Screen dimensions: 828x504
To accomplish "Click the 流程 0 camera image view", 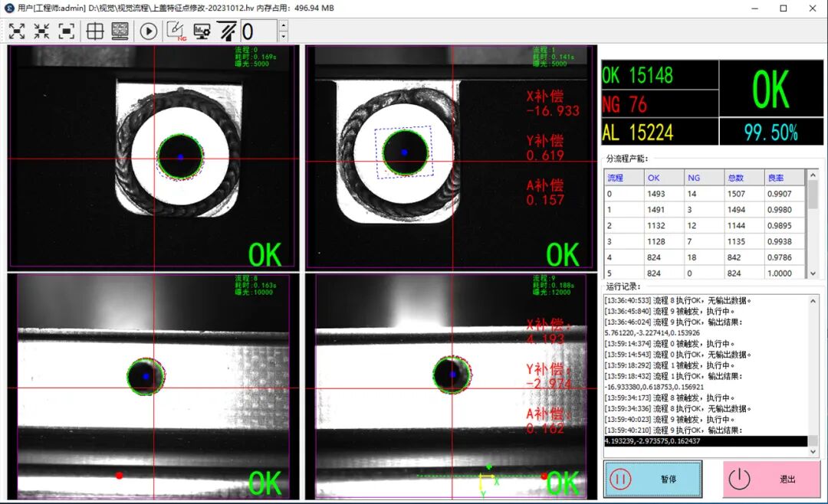I will pyautogui.click(x=153, y=158).
